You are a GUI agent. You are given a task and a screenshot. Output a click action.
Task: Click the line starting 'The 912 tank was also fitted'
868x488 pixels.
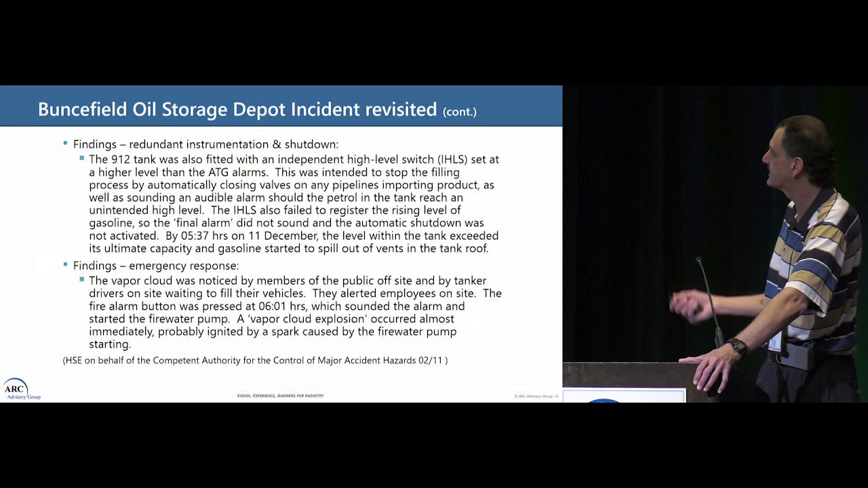click(294, 159)
